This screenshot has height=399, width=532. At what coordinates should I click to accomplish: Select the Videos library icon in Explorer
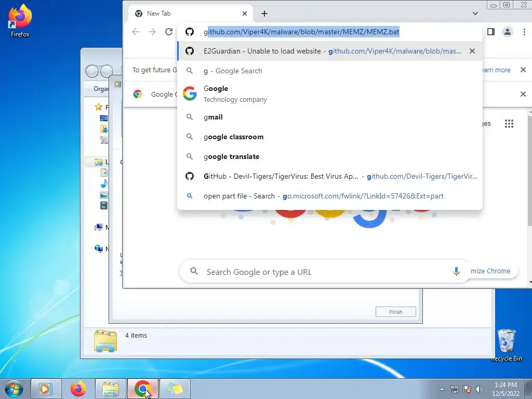[104, 205]
